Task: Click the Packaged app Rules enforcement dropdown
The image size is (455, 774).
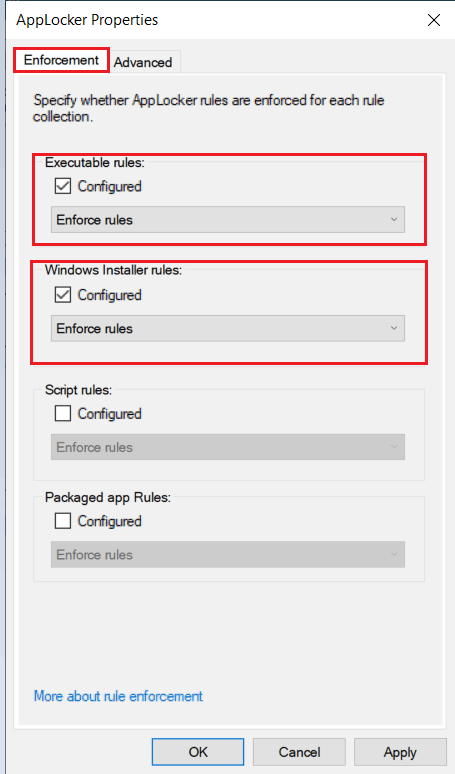Action: tap(228, 555)
